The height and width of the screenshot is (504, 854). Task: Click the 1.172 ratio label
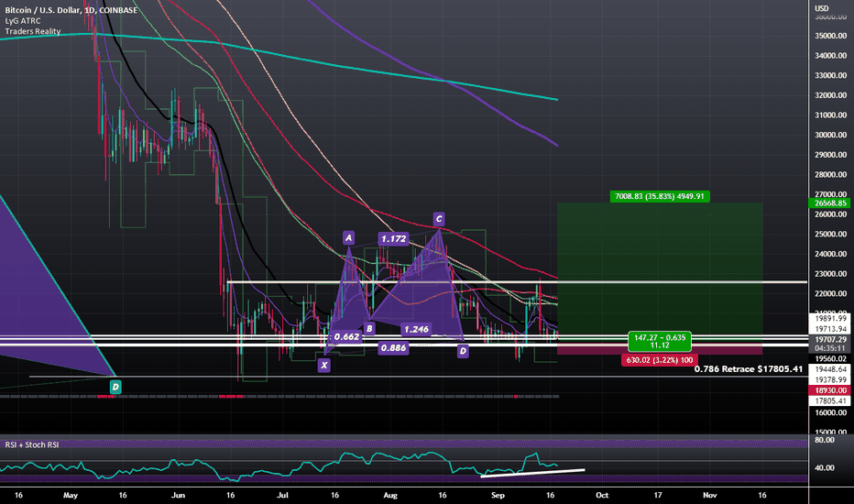click(393, 238)
